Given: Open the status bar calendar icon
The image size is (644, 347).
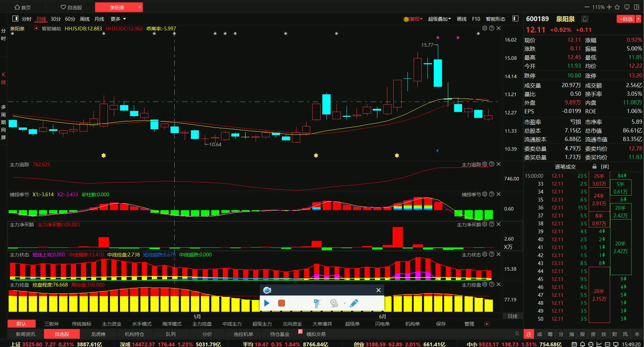Looking at the screenshot, I should pyautogui.click(x=574, y=344).
